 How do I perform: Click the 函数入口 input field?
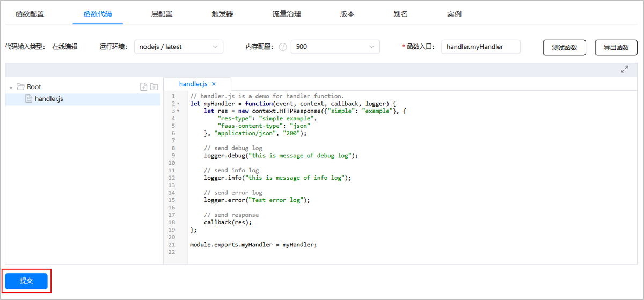point(481,47)
